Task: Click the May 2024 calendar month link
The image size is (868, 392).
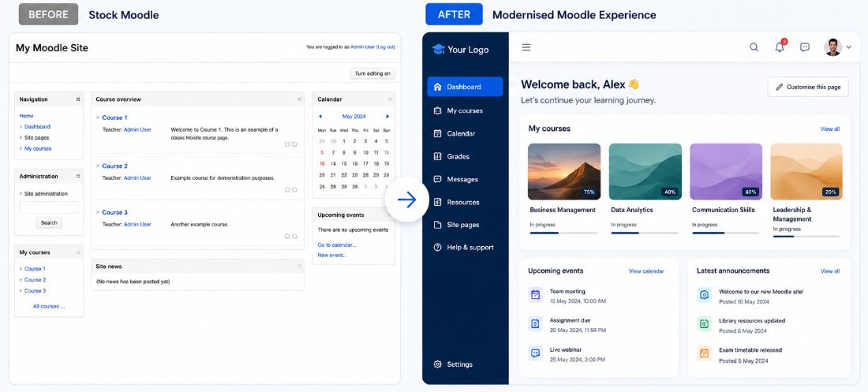Action: [354, 117]
